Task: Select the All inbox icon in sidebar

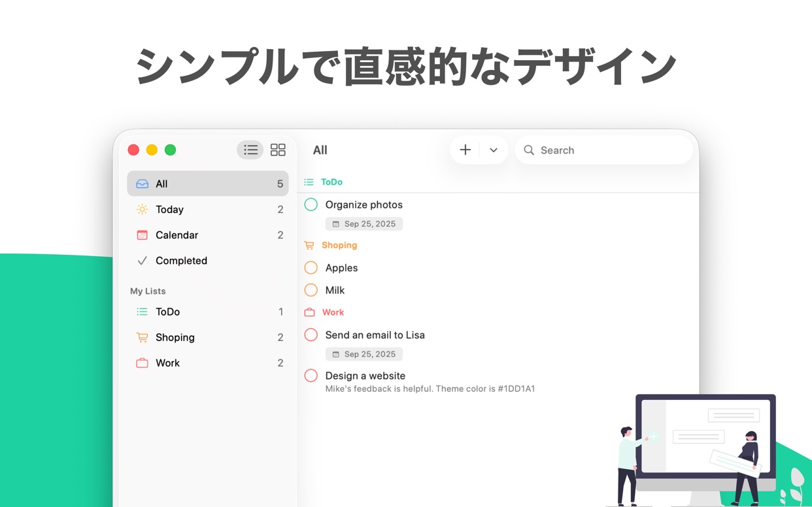Action: coord(143,184)
